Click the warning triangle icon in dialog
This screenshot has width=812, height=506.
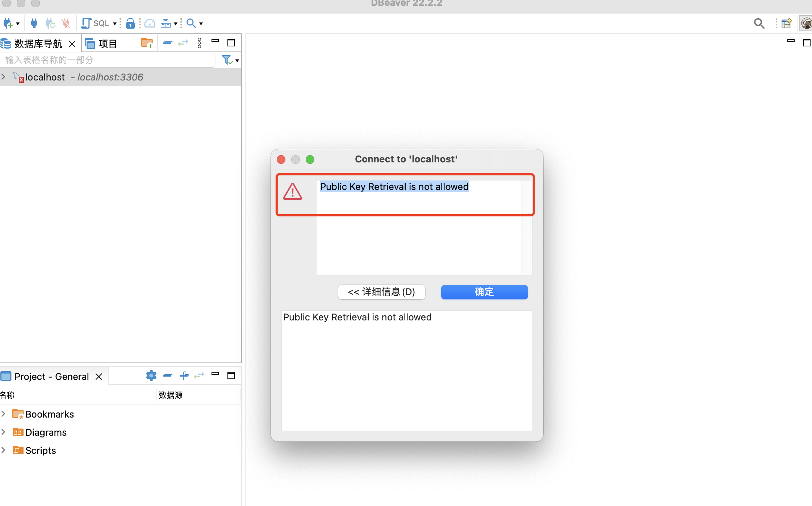tap(292, 191)
